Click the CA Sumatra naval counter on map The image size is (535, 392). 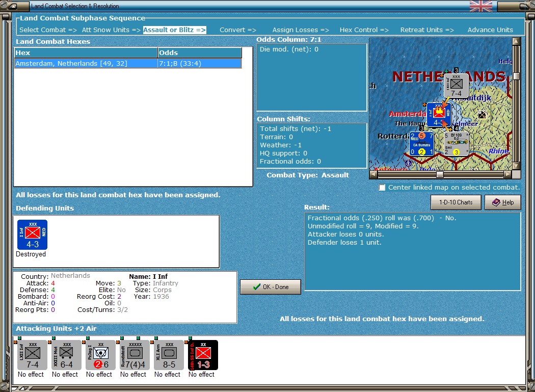[x=422, y=144]
